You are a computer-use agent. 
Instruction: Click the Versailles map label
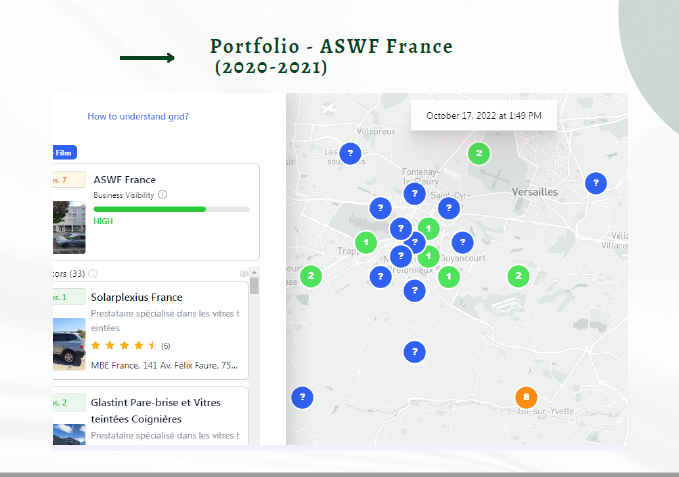(x=535, y=192)
